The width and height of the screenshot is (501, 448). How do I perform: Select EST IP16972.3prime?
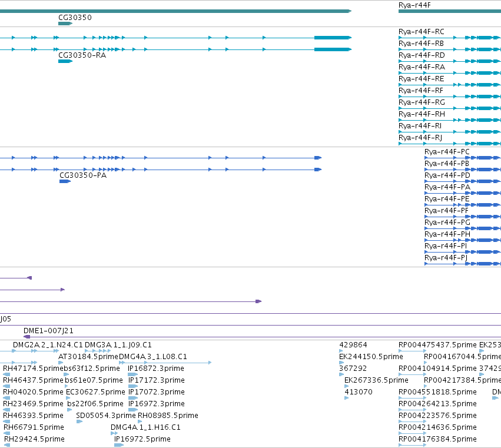point(157,404)
